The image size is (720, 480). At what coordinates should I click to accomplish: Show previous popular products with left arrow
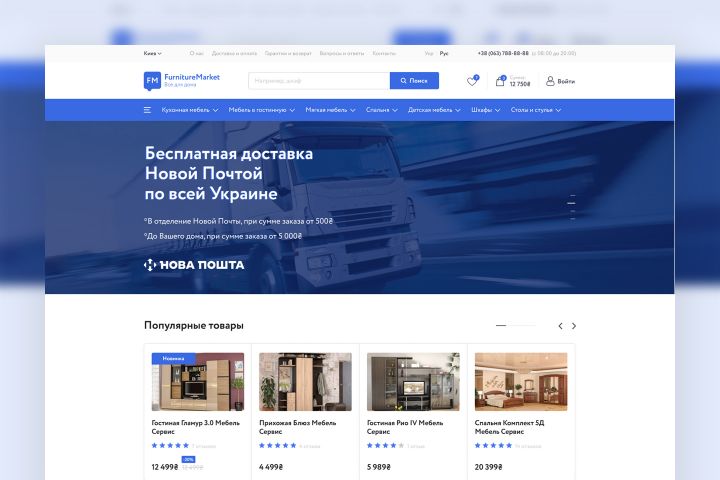(560, 326)
